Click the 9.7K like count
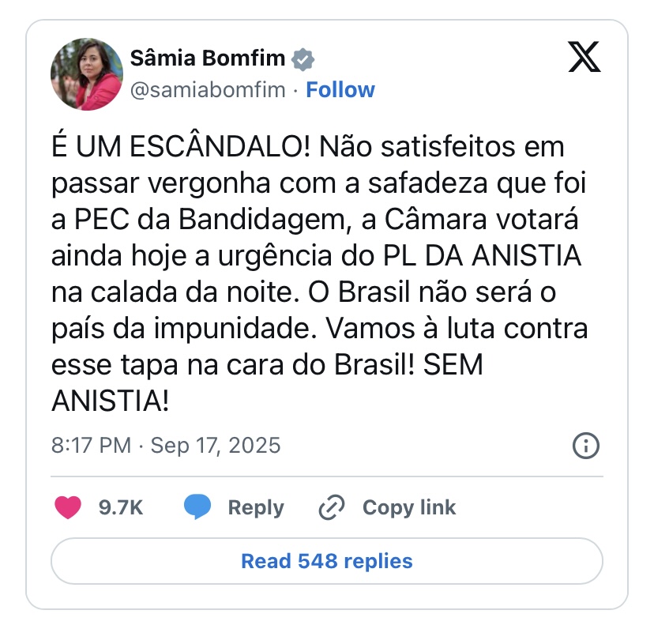654x644 pixels. coord(121,507)
